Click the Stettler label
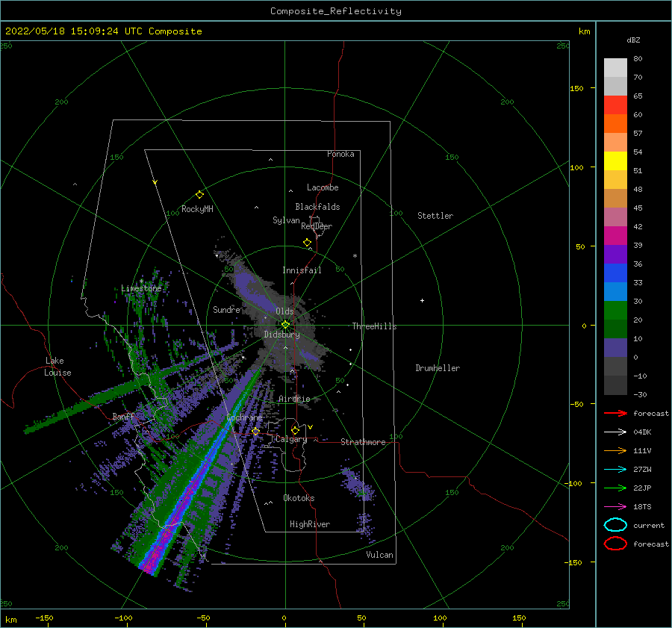The height and width of the screenshot is (628, 672). point(435,216)
